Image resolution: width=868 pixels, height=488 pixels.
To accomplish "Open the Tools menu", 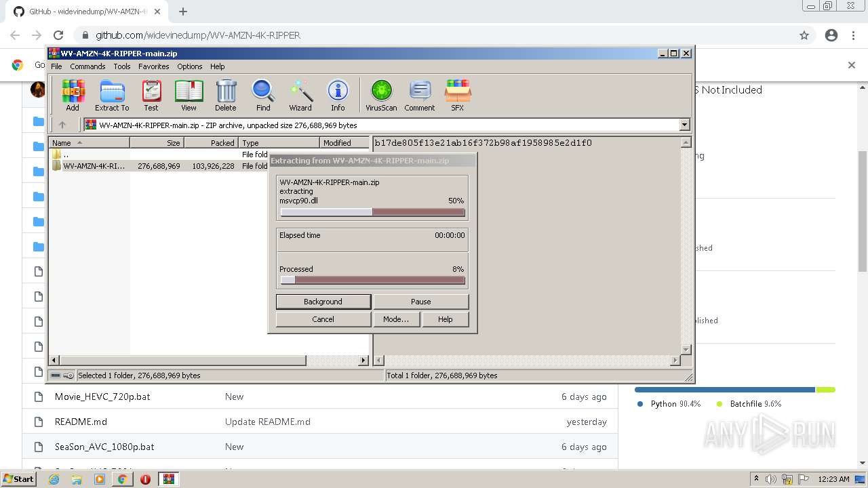I will [x=122, y=66].
